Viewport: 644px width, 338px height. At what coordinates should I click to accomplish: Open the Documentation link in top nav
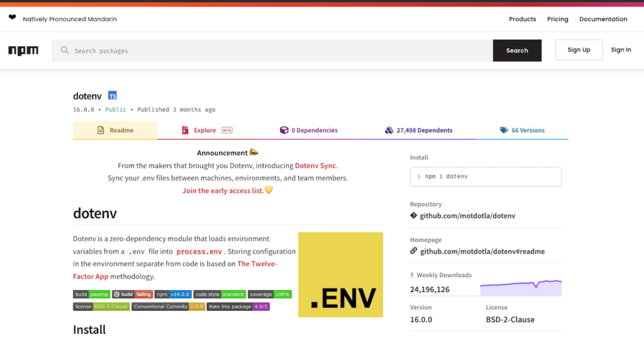603,19
